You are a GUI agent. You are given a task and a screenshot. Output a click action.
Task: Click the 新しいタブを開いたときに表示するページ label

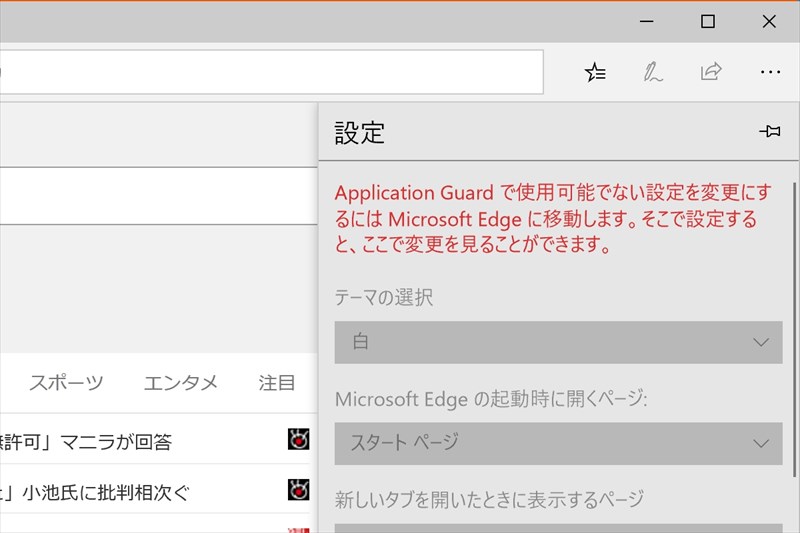pyautogui.click(x=489, y=499)
